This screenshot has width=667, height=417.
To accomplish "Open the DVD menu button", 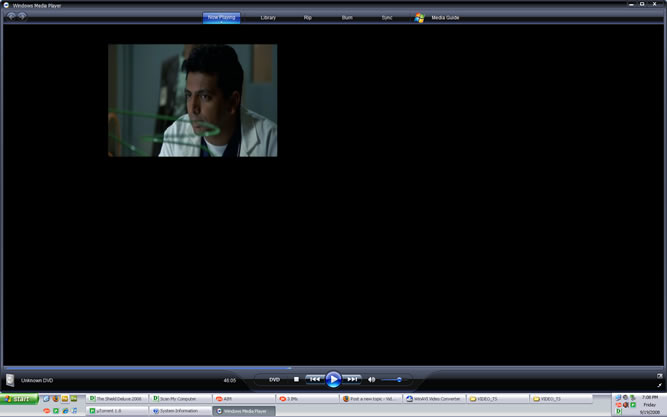I will click(274, 380).
